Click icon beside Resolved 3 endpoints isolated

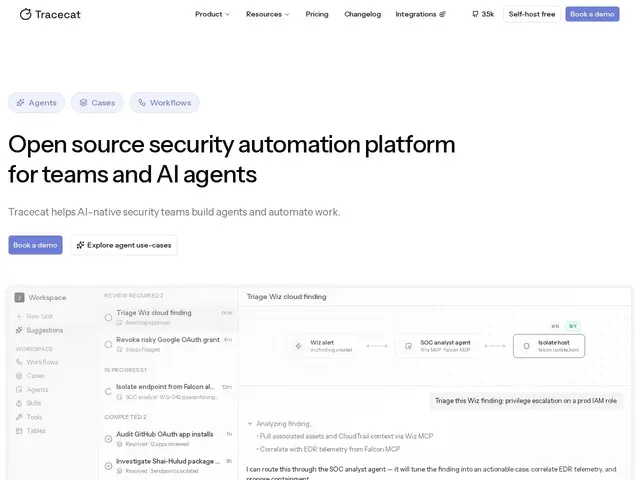pyautogui.click(x=120, y=471)
